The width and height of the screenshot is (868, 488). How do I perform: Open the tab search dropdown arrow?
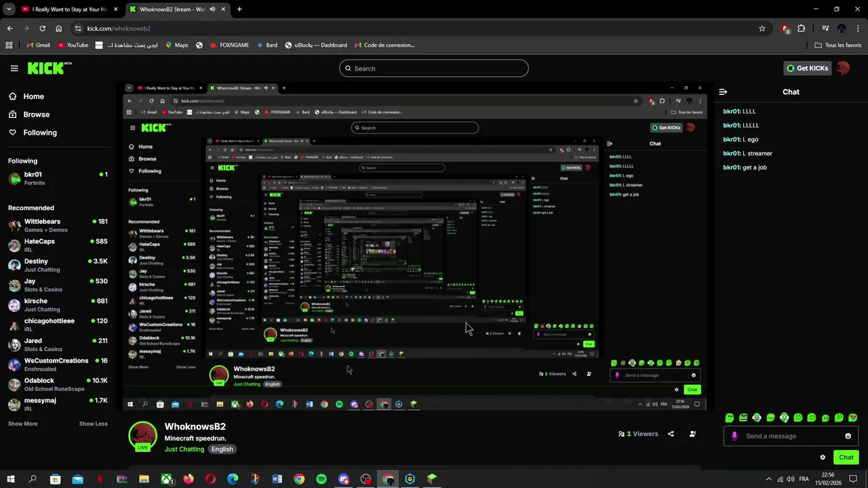[x=9, y=9]
